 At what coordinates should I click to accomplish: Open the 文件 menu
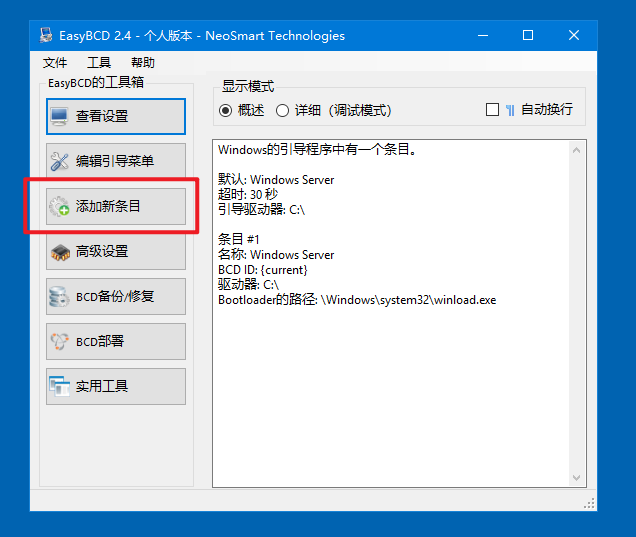coord(55,62)
